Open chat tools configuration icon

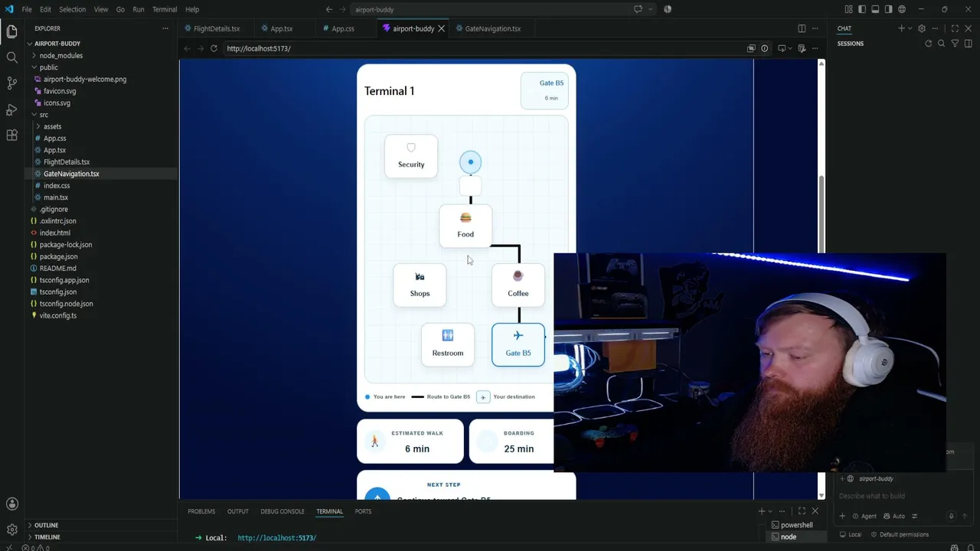tap(914, 516)
